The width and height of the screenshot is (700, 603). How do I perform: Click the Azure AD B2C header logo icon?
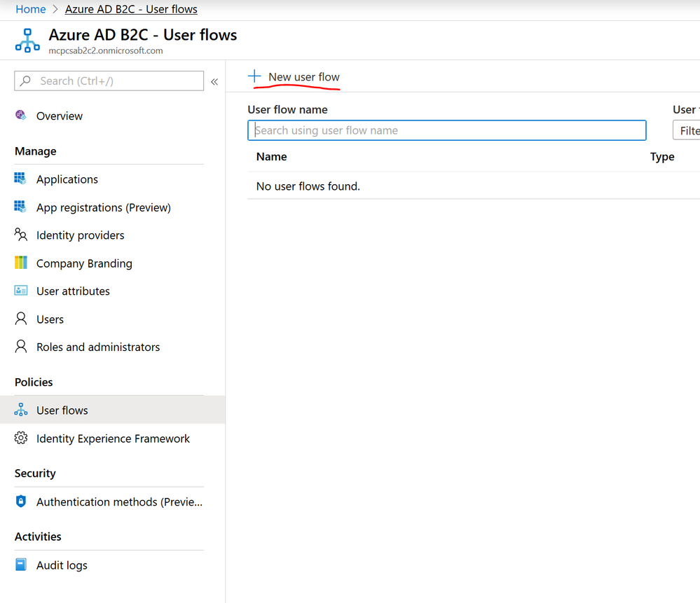pyautogui.click(x=27, y=41)
